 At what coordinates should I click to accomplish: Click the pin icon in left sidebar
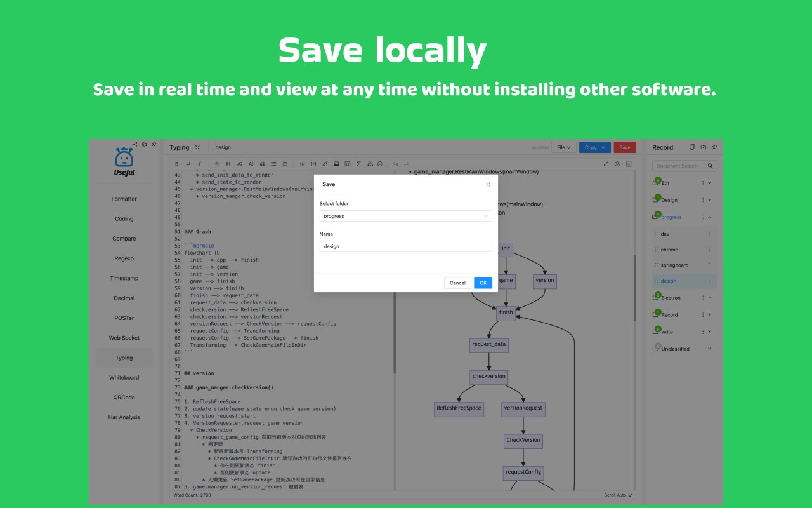[154, 145]
